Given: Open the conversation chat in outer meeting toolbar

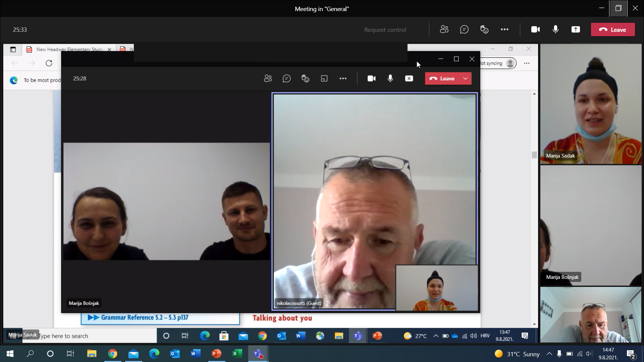Looking at the screenshot, I should [x=464, y=29].
